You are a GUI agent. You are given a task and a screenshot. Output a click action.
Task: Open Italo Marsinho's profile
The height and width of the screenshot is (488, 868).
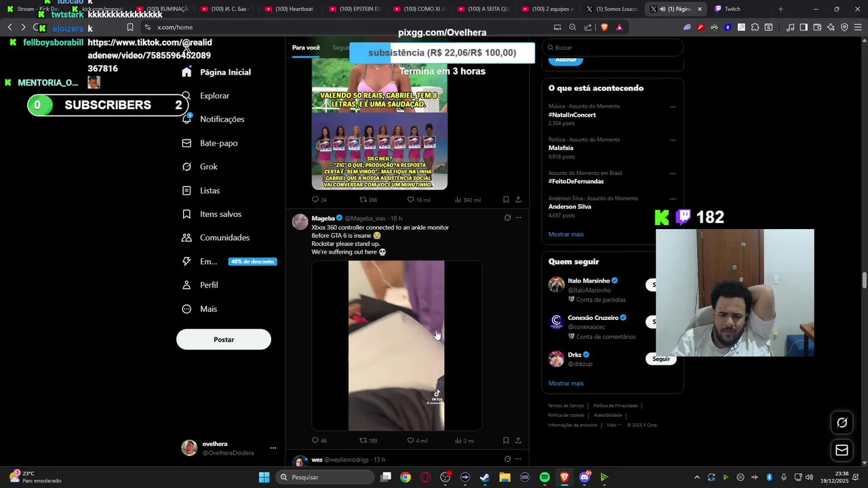pos(589,281)
